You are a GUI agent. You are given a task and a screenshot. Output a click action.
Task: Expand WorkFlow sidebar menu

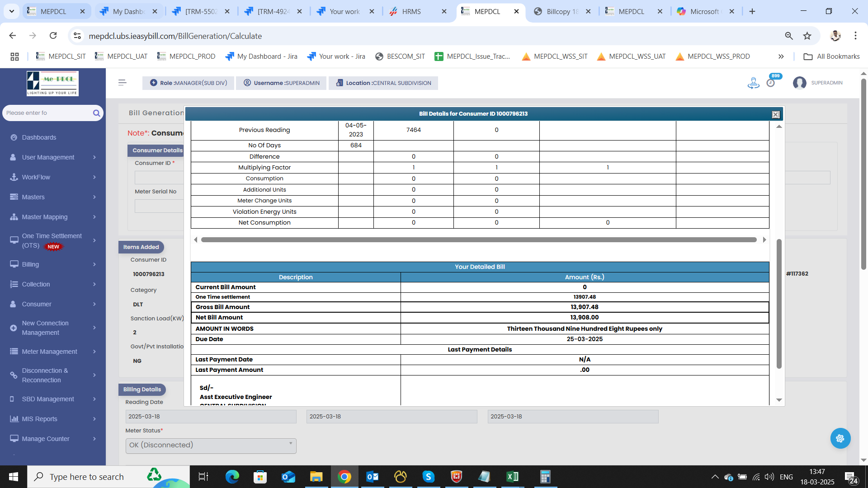pyautogui.click(x=53, y=177)
